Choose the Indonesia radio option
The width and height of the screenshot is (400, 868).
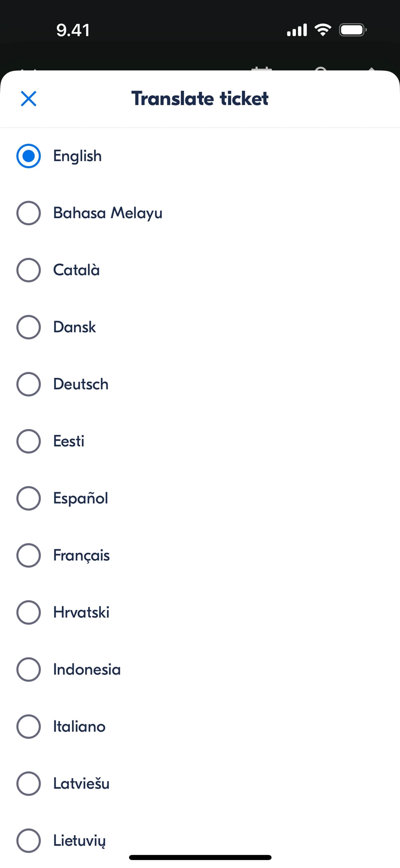[x=29, y=669]
